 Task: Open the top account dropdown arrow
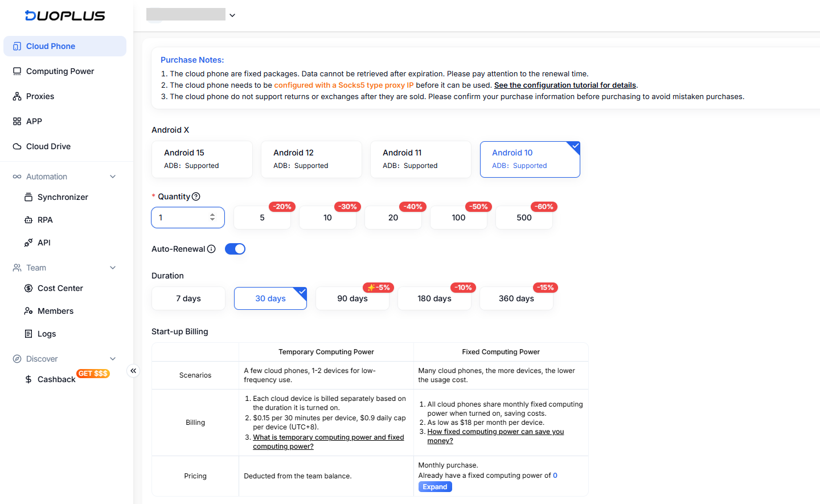tap(232, 15)
